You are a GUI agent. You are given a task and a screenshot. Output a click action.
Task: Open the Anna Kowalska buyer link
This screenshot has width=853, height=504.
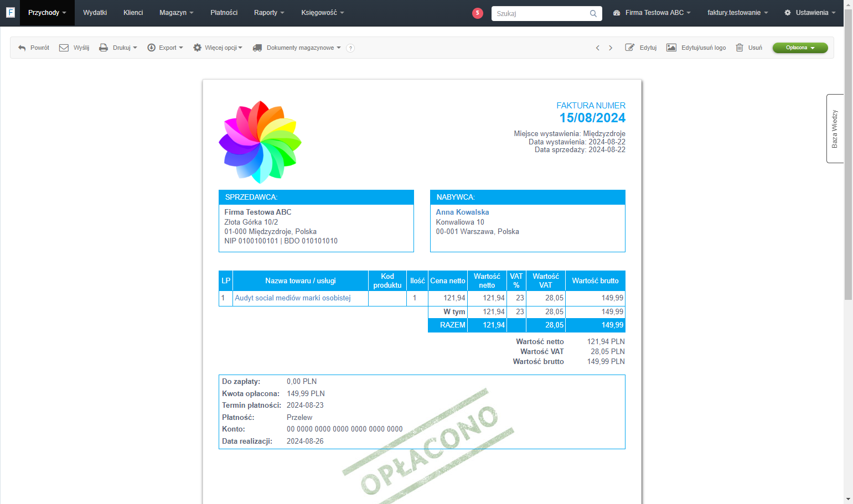coord(462,212)
